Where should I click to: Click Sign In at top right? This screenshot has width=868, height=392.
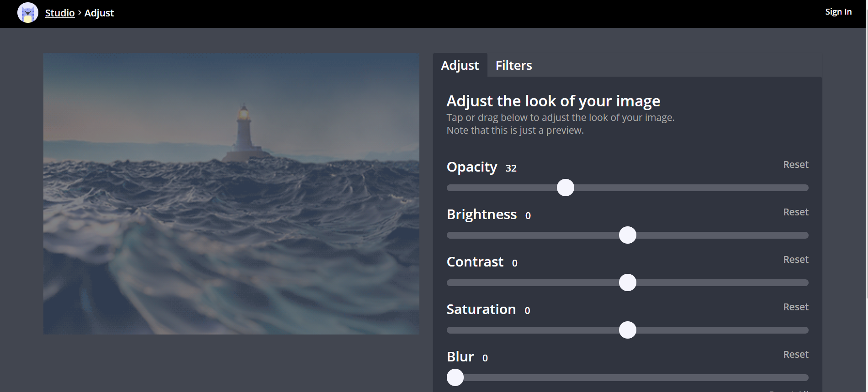tap(838, 12)
